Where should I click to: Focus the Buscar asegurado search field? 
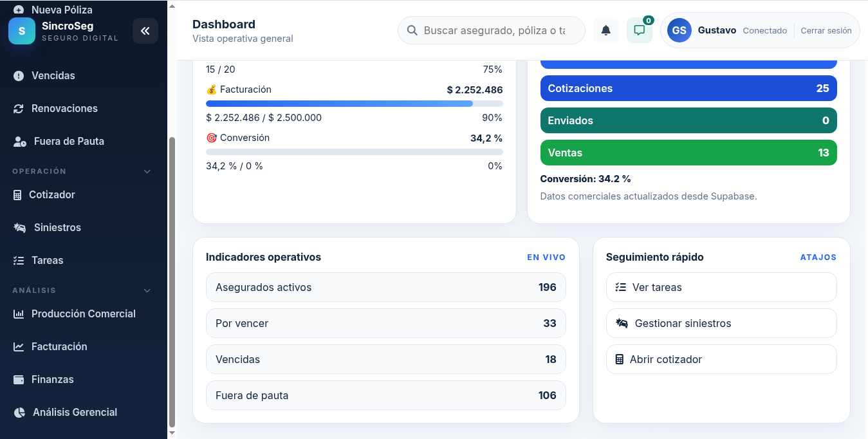click(x=492, y=30)
